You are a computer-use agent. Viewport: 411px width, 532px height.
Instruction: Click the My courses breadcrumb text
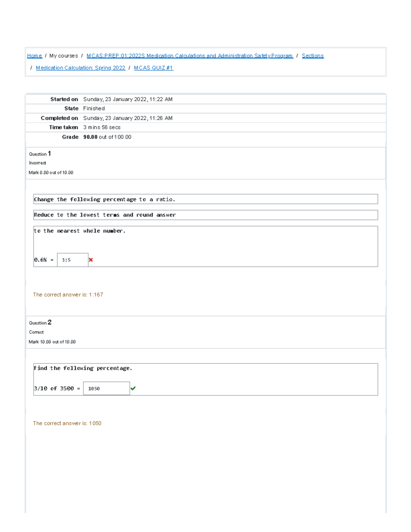click(63, 56)
